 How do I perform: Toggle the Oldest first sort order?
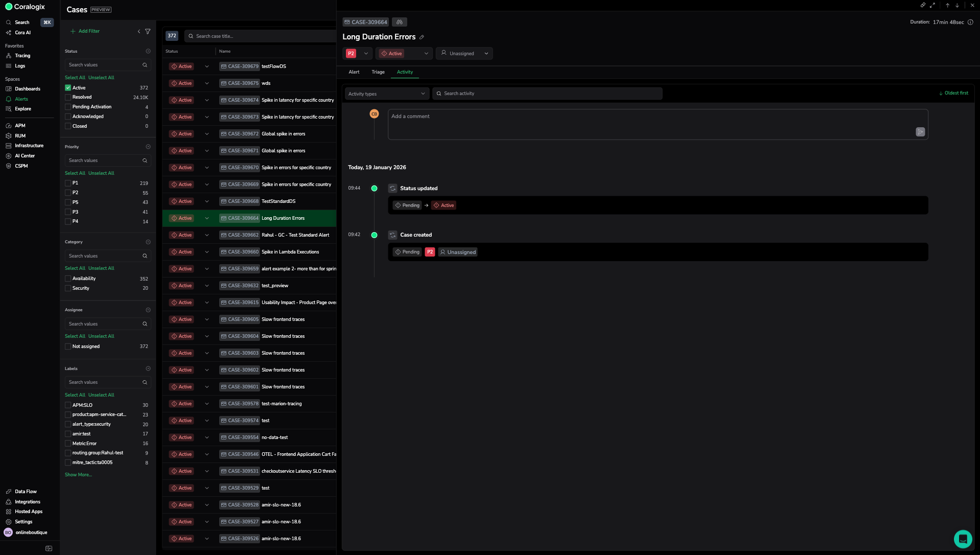point(953,93)
